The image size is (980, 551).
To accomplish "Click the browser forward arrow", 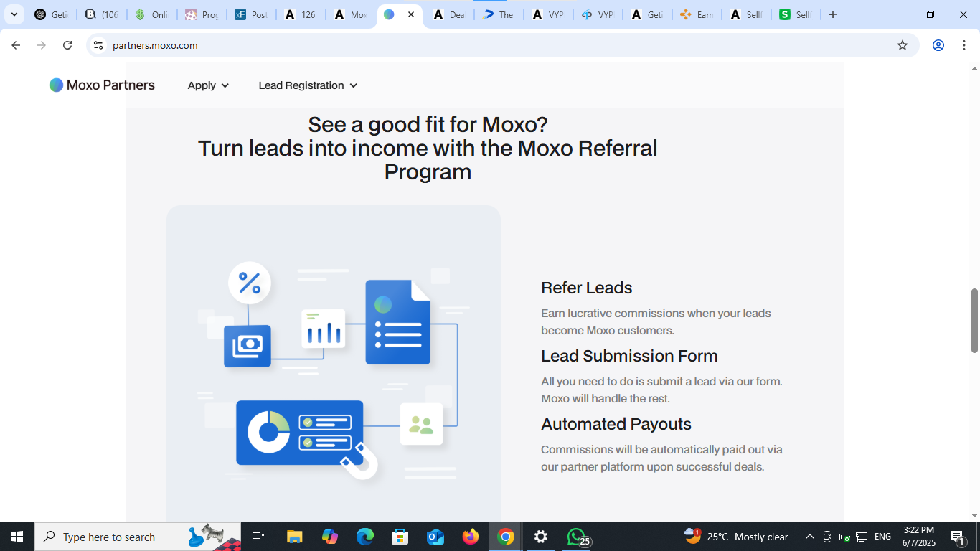I will click(x=42, y=45).
